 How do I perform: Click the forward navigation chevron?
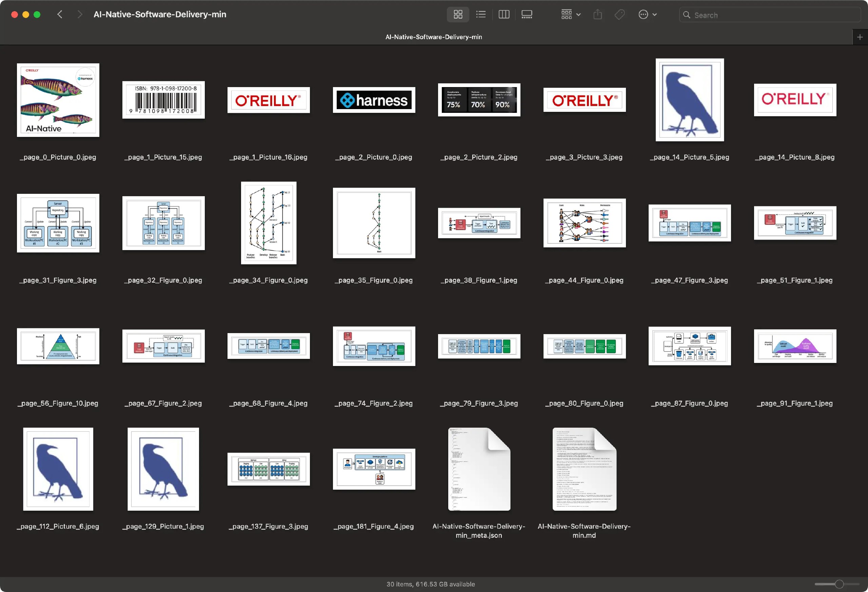80,15
